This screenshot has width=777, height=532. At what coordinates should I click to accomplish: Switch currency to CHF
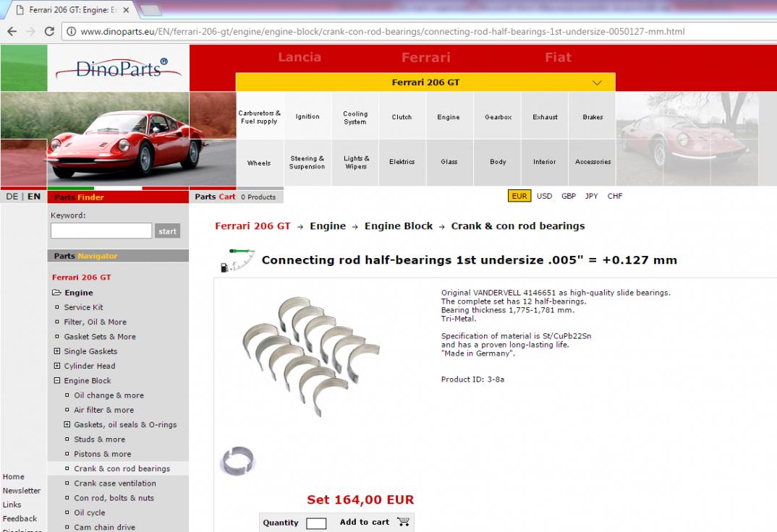click(x=615, y=196)
